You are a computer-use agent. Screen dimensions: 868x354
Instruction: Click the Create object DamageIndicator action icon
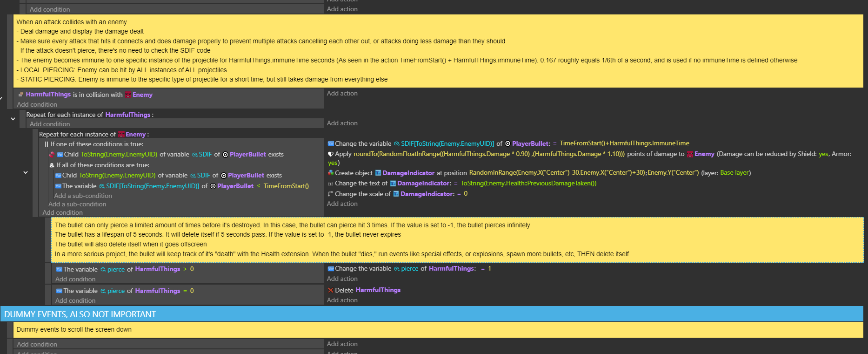[x=331, y=173]
